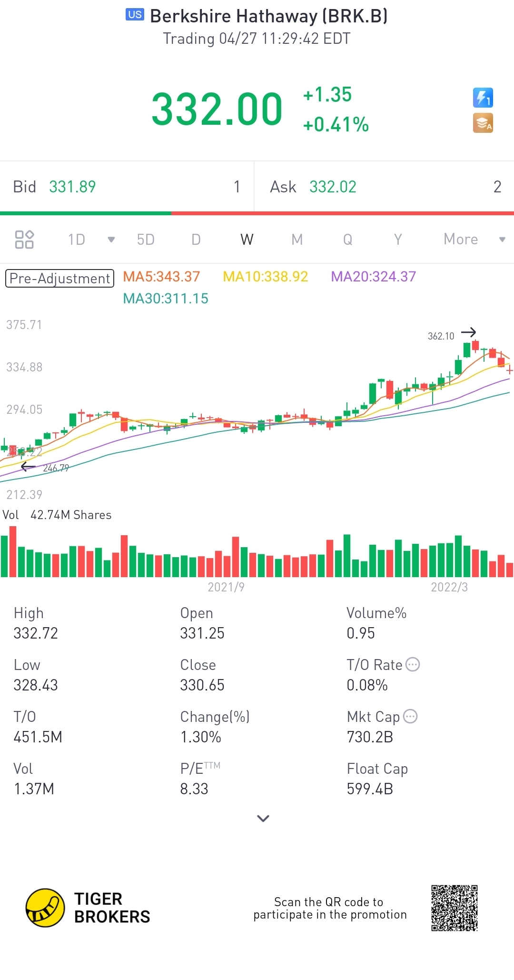Tap the trading time 04/27 11:29:42 EDT
The image size is (514, 980).
tap(257, 39)
